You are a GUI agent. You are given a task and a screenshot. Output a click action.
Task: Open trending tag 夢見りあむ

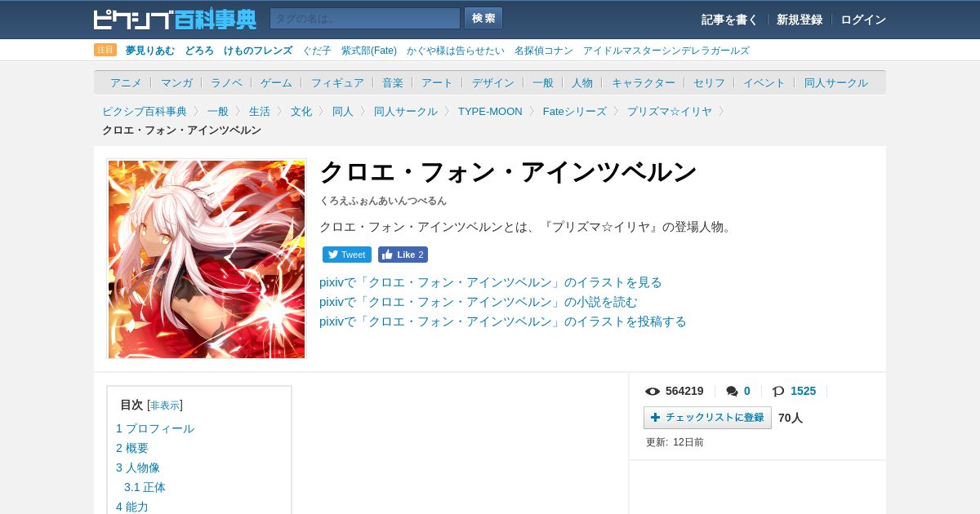150,51
